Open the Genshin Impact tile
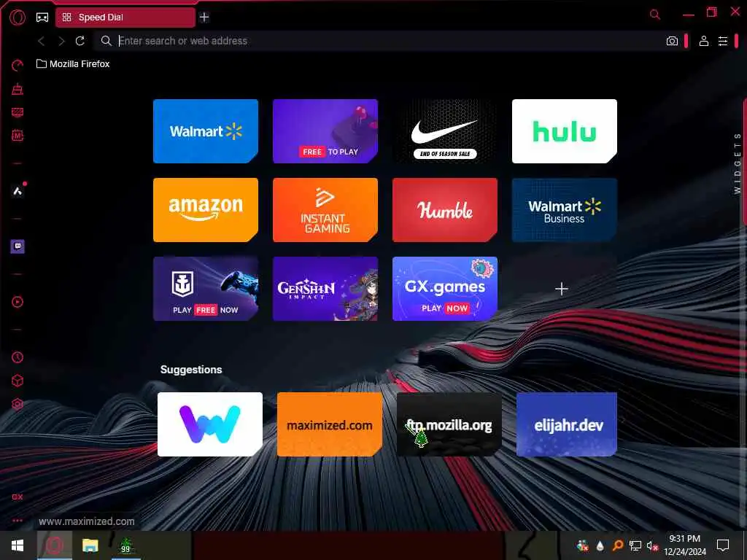 [x=325, y=289]
